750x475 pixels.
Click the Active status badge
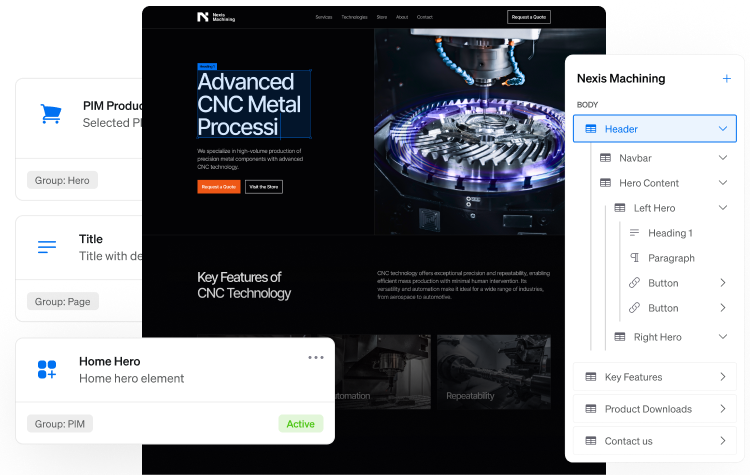(300, 424)
